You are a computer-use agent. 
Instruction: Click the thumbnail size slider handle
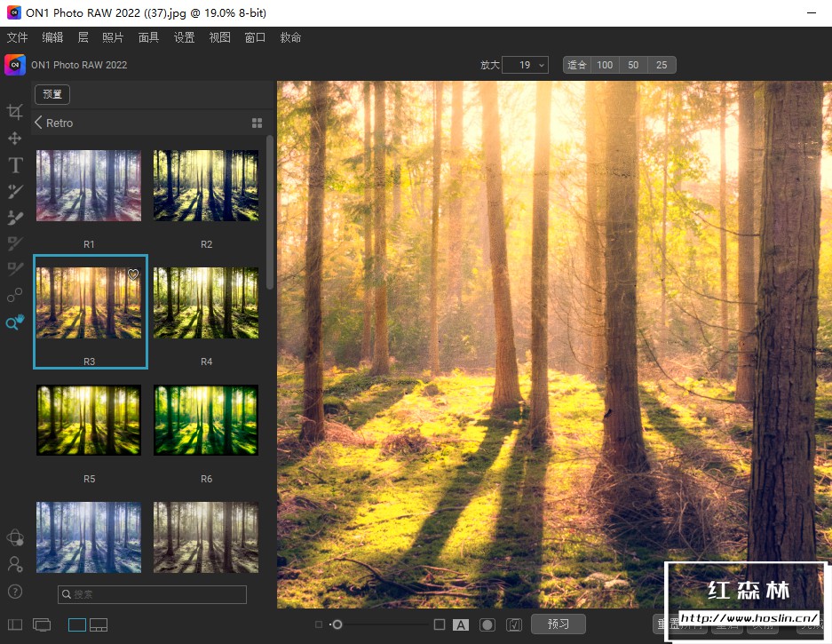(x=337, y=624)
